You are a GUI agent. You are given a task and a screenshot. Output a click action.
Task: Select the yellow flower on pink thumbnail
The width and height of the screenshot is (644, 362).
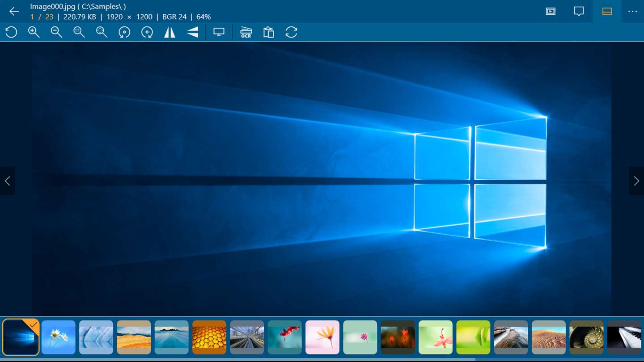322,337
